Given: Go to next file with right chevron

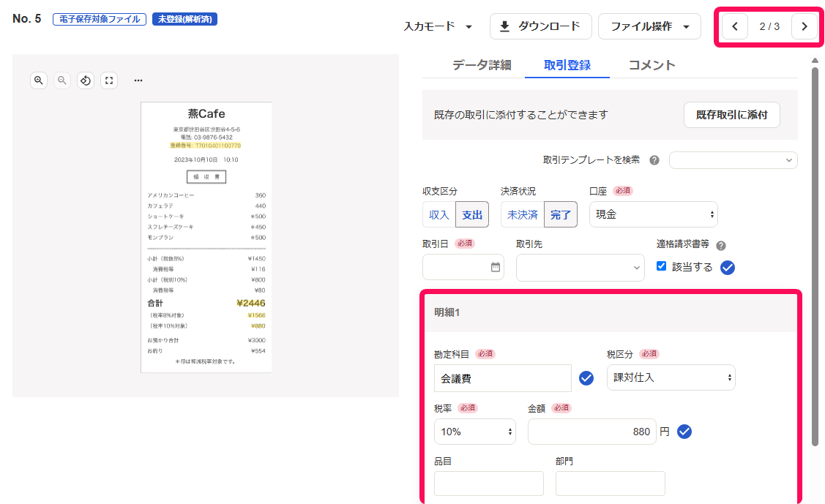Looking at the screenshot, I should [x=805, y=26].
